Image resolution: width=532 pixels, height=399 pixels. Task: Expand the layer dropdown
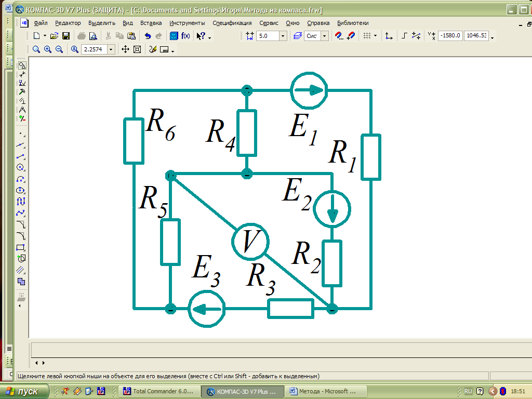click(324, 36)
